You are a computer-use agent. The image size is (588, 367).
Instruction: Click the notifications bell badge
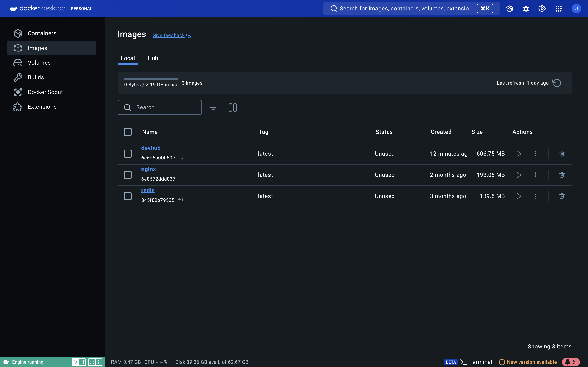pos(570,362)
